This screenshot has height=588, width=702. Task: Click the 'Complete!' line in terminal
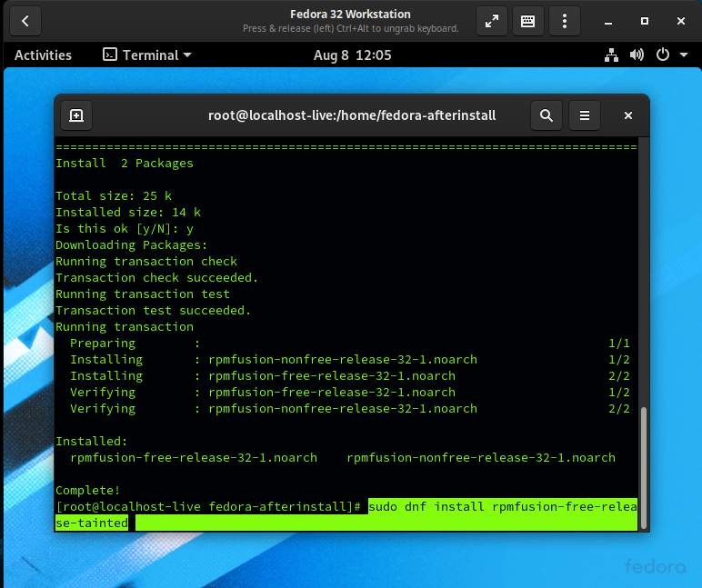[x=87, y=490]
